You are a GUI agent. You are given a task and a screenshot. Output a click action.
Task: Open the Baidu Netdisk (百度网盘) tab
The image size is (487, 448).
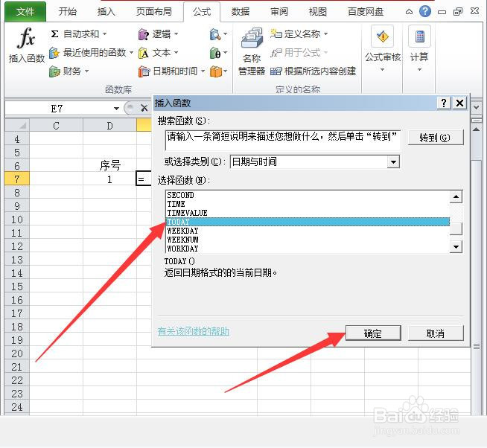pos(366,12)
